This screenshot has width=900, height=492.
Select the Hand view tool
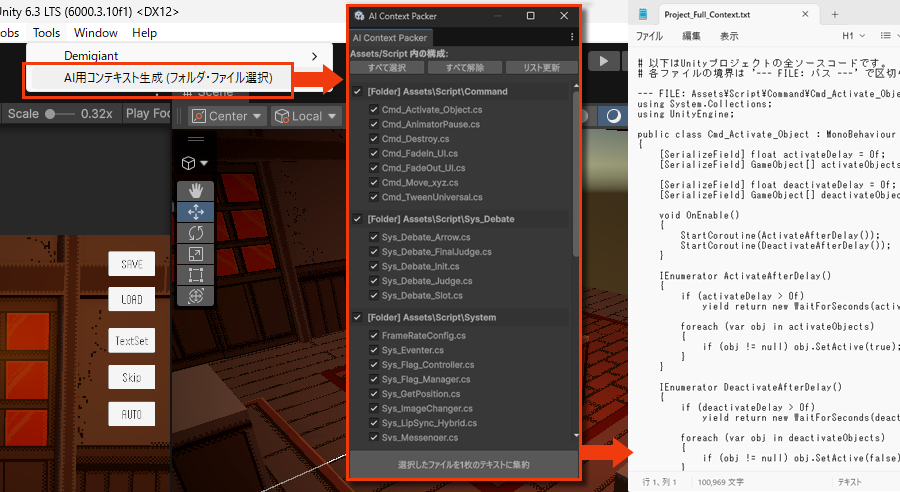click(195, 190)
